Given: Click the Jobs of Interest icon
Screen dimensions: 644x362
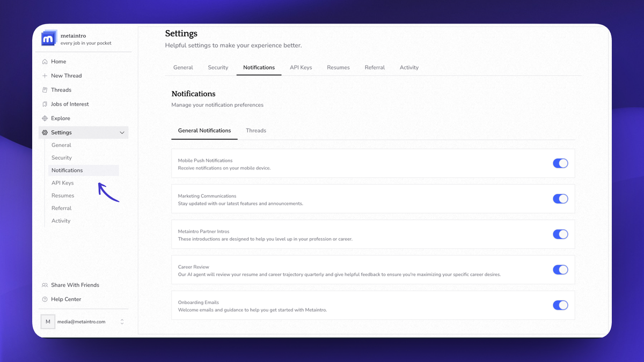Looking at the screenshot, I should point(45,104).
